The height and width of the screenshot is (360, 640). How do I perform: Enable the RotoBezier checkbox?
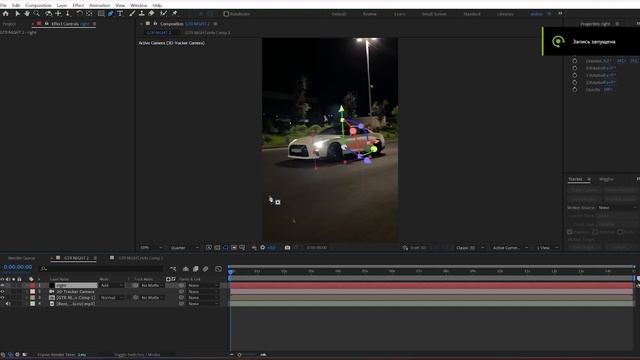[x=226, y=14]
